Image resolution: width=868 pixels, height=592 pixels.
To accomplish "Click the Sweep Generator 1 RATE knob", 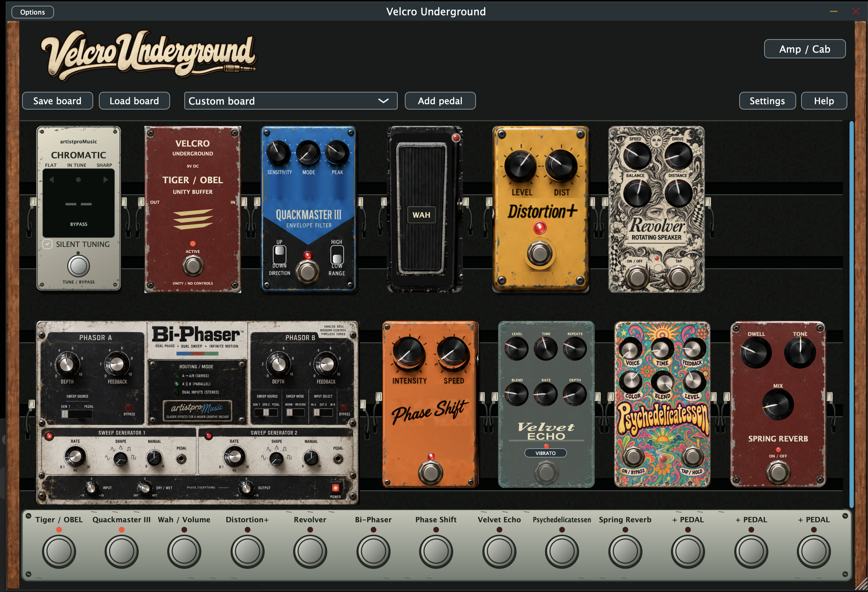I will 75,456.
